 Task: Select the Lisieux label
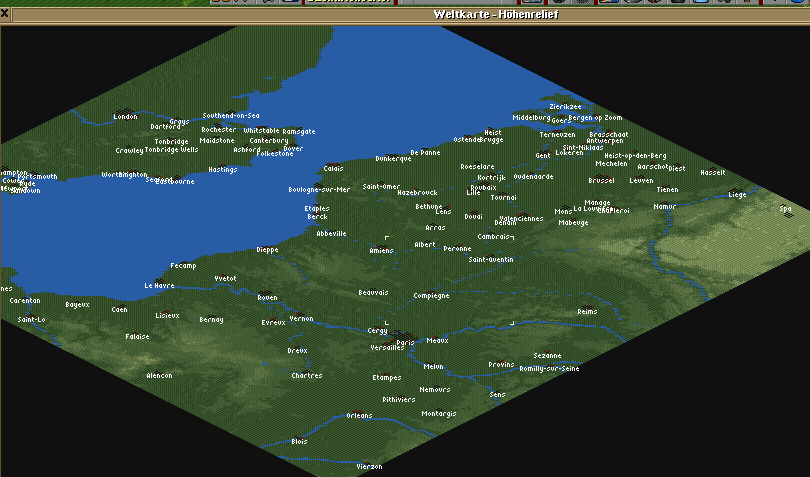point(167,316)
